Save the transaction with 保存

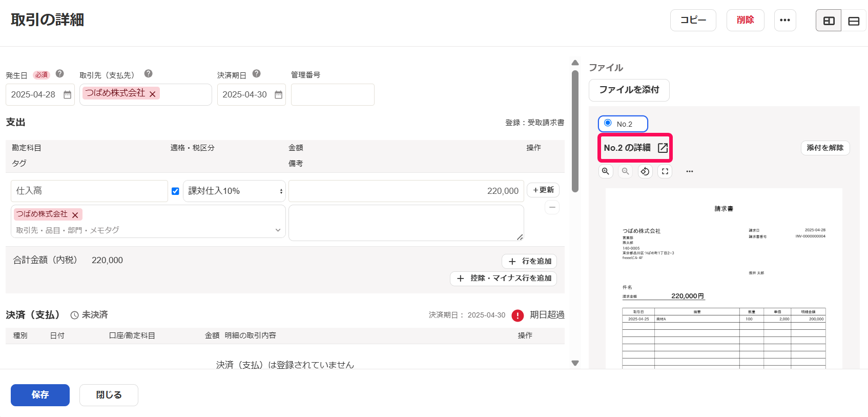pos(40,395)
